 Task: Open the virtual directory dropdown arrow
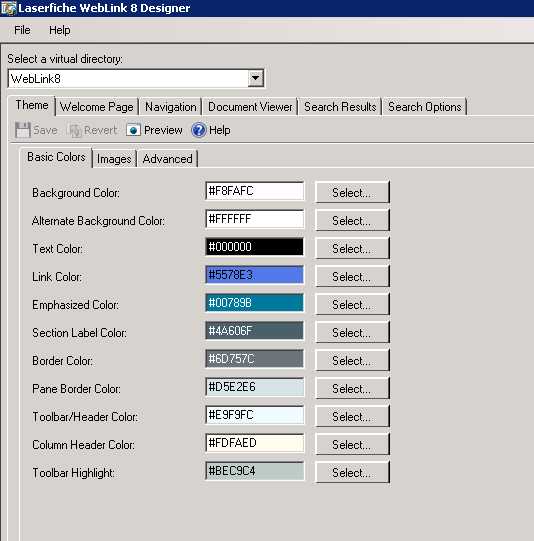click(x=256, y=78)
